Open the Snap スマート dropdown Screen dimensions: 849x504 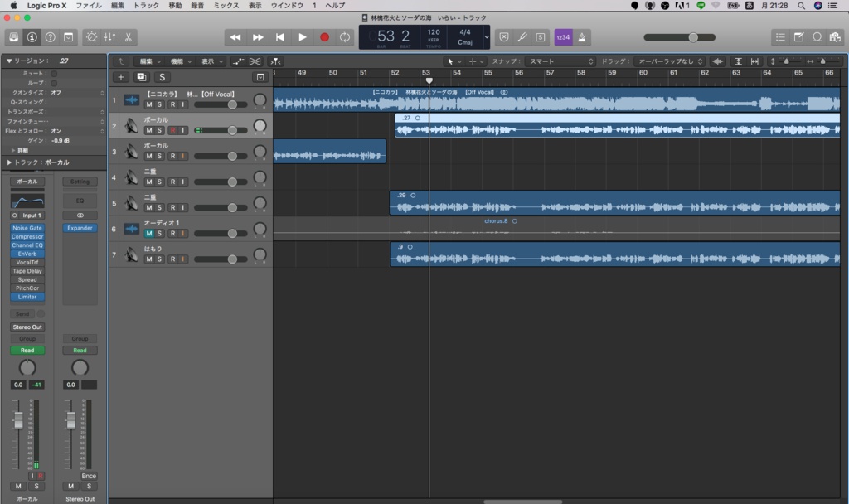coord(561,61)
